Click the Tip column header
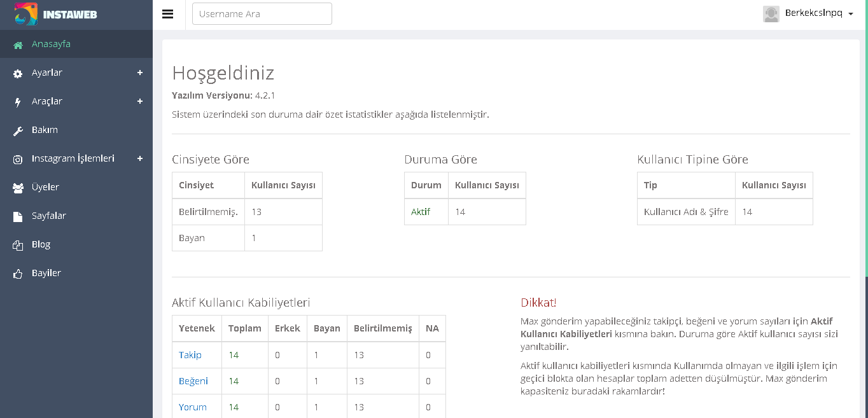 686,185
